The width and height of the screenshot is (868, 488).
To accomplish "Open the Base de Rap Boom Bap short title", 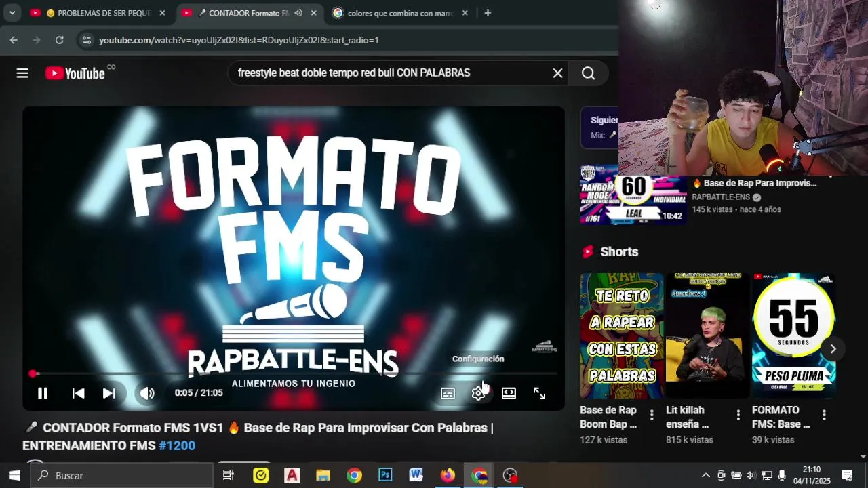I will point(608,417).
